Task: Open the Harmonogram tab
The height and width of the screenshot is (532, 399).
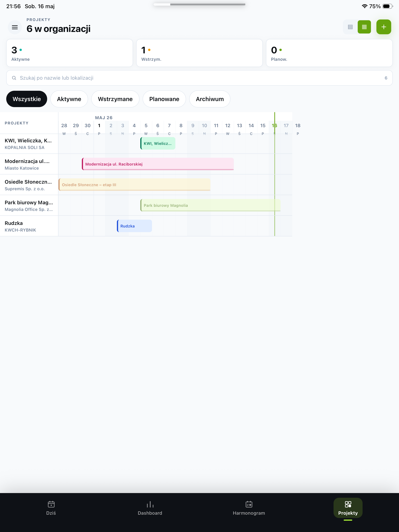Action: tap(249, 508)
